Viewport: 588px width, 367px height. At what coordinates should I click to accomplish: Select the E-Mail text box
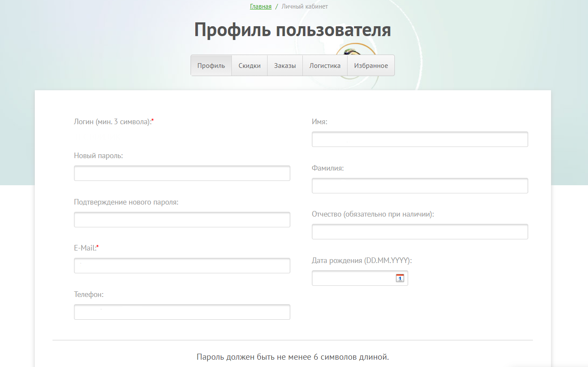tap(182, 266)
